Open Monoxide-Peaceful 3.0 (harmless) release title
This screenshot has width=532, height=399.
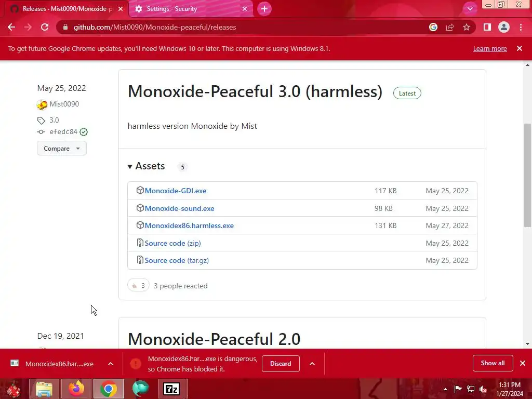tap(255, 91)
